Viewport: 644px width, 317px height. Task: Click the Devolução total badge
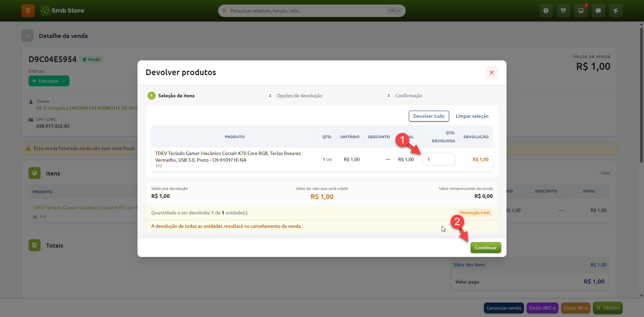point(475,213)
